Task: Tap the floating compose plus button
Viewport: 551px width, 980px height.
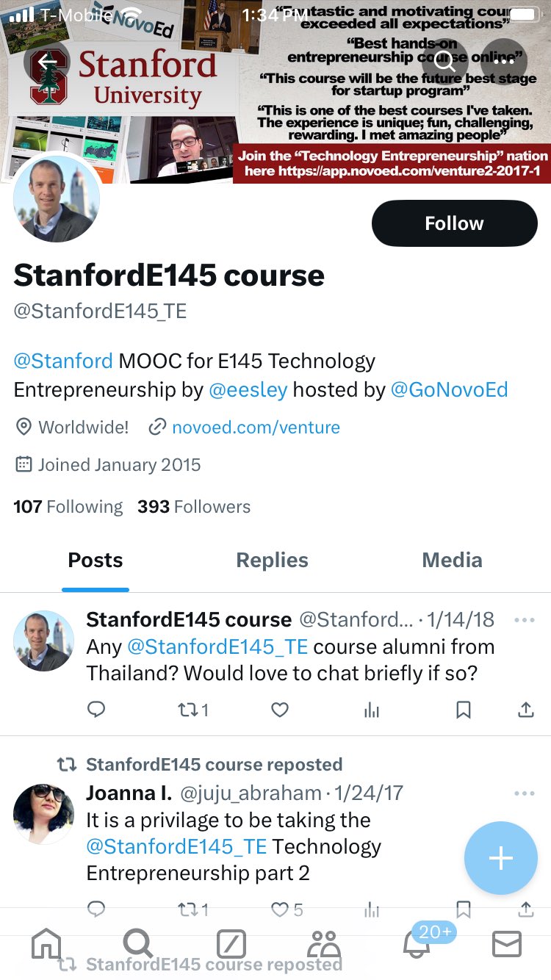Action: point(500,858)
